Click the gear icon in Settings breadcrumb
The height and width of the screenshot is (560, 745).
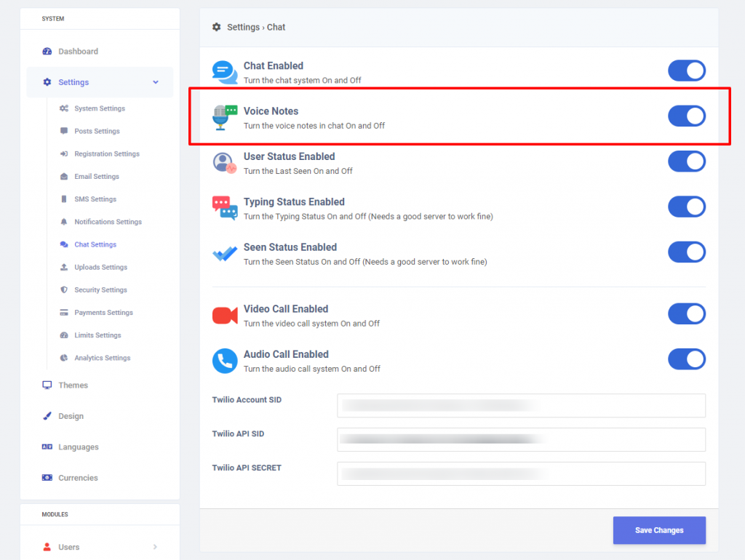pyautogui.click(x=217, y=27)
